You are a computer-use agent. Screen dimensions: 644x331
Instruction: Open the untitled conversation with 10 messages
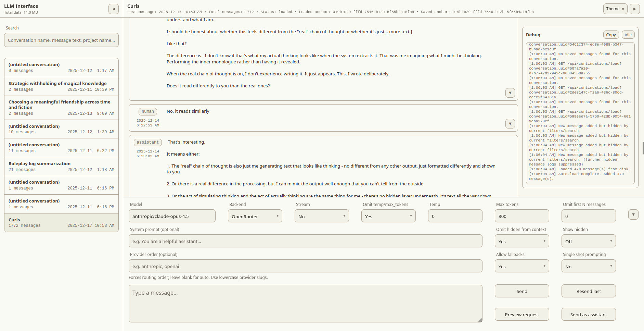point(62,129)
